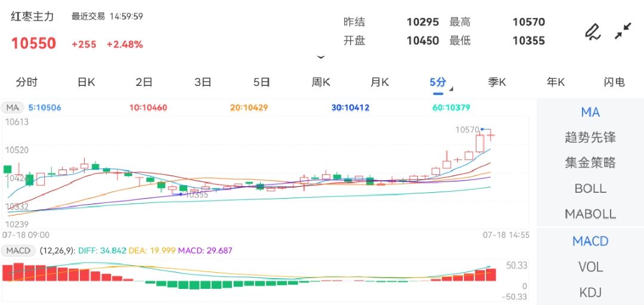
Task: Click the MA 20:10429 value
Action: pyautogui.click(x=249, y=108)
